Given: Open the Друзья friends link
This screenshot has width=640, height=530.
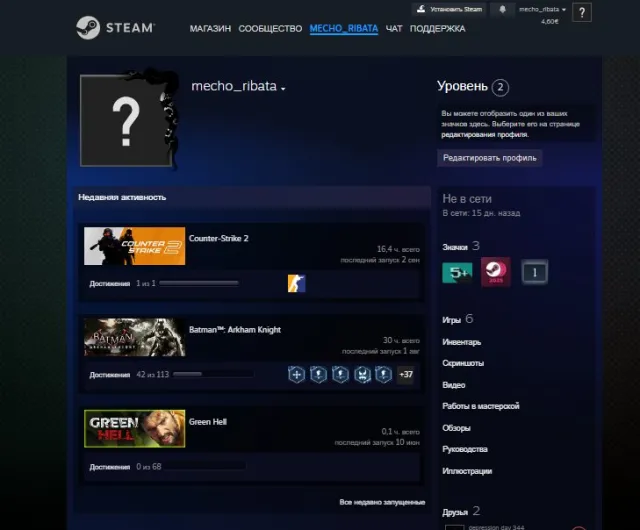Looking at the screenshot, I should tap(455, 512).
